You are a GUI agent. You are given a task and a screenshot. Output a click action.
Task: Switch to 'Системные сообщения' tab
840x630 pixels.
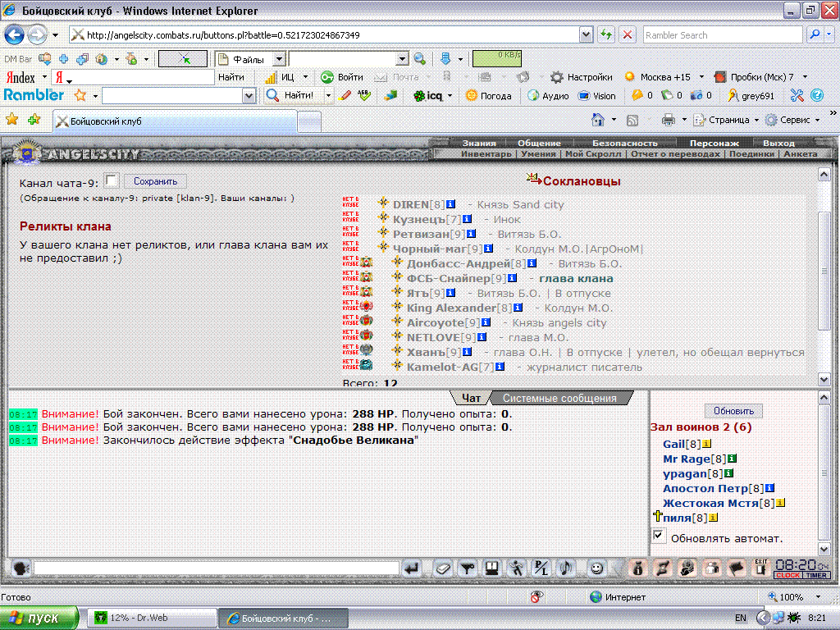(x=559, y=399)
